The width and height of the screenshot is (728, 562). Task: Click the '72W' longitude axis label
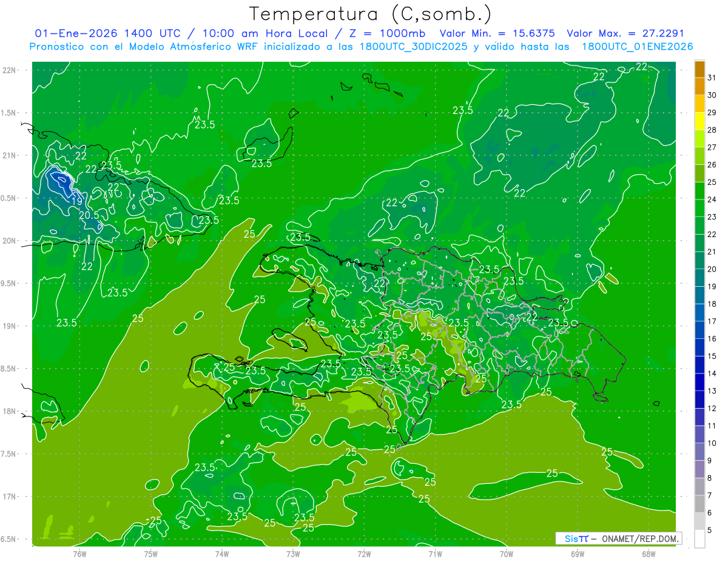coord(364,554)
